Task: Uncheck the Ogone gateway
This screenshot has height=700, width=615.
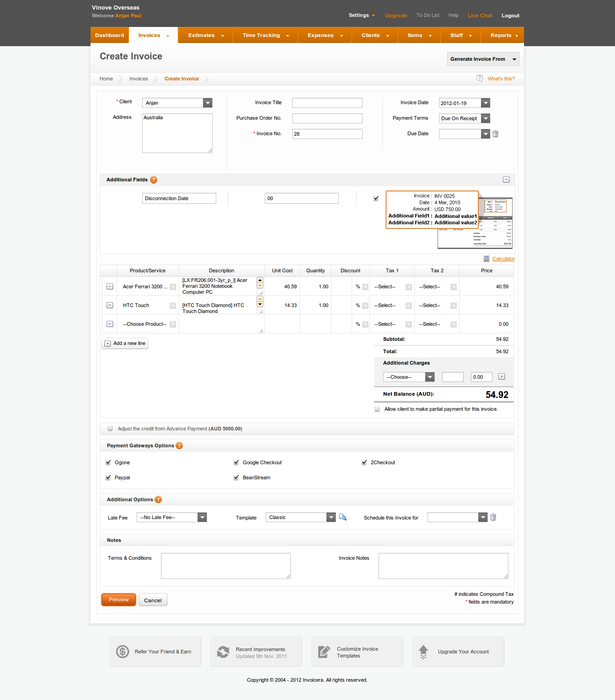Action: pos(108,462)
